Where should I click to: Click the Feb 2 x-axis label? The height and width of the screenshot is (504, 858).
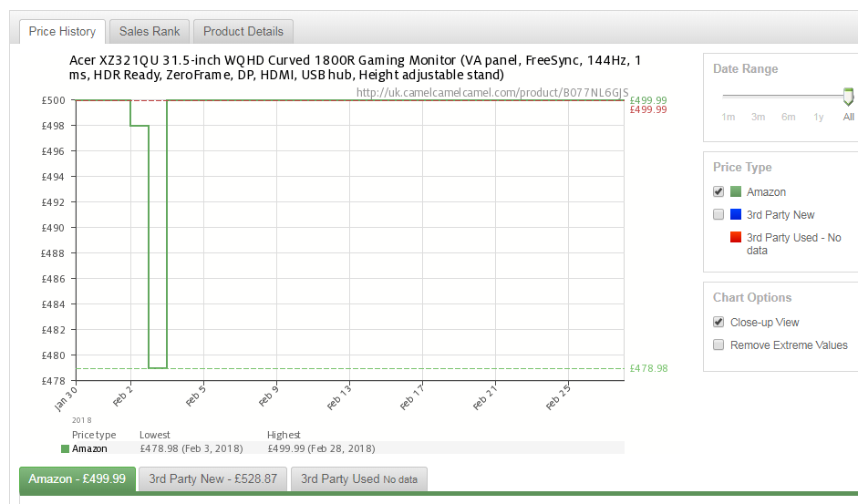tap(122, 396)
